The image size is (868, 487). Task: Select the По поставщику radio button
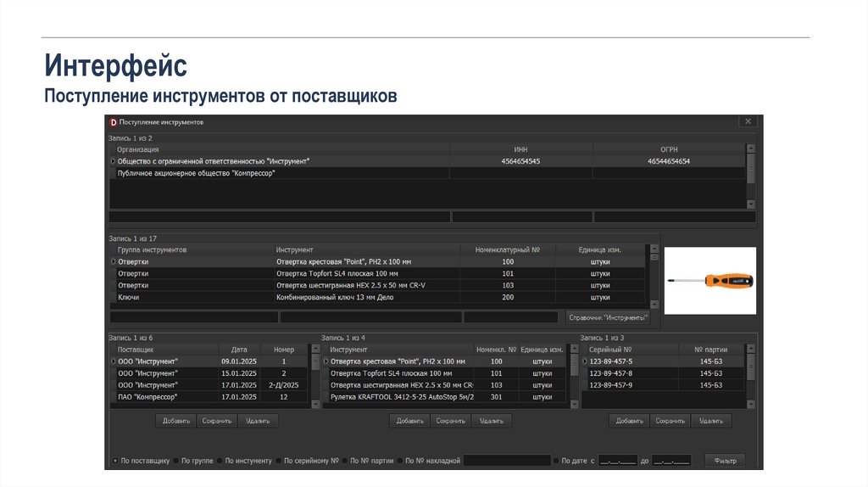point(115,461)
